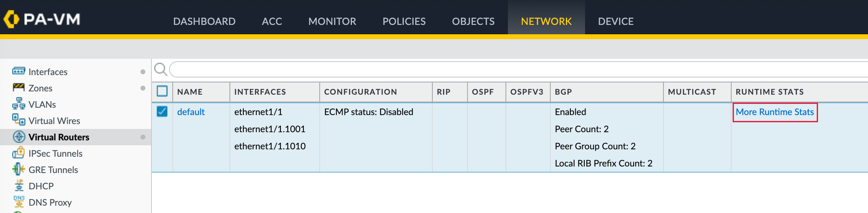Viewport: 868px width, 213px height.
Task: Open More Runtime Stats link
Action: (x=775, y=112)
